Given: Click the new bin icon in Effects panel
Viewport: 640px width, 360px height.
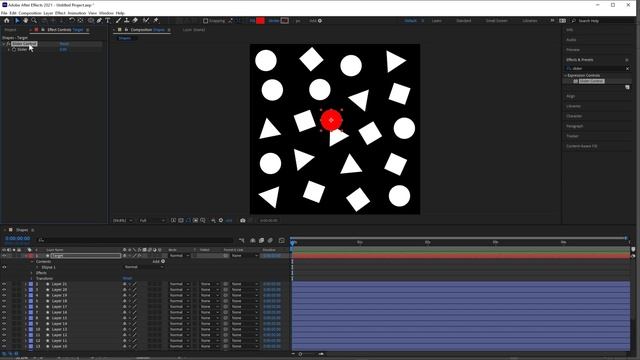Looking at the screenshot, I should [627, 87].
